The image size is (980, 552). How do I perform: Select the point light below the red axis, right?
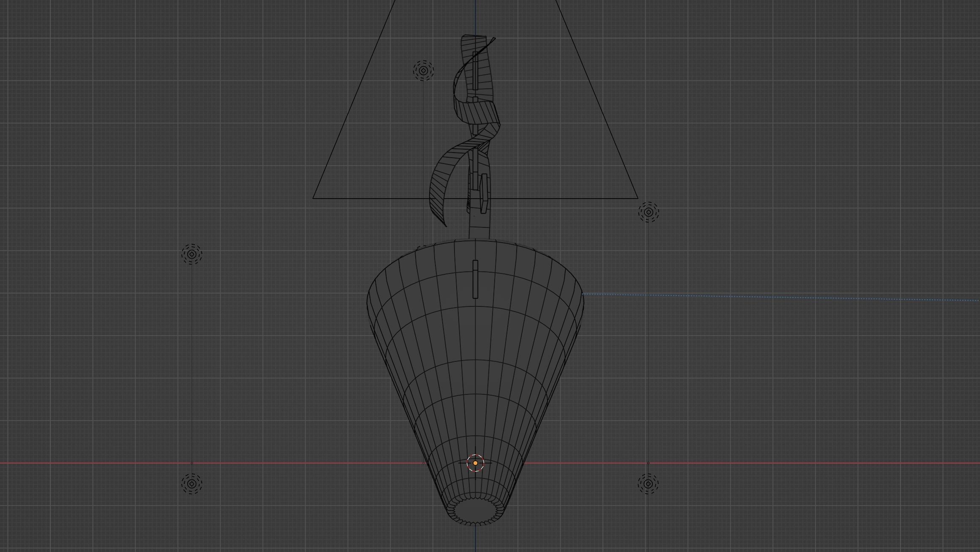coord(648,483)
